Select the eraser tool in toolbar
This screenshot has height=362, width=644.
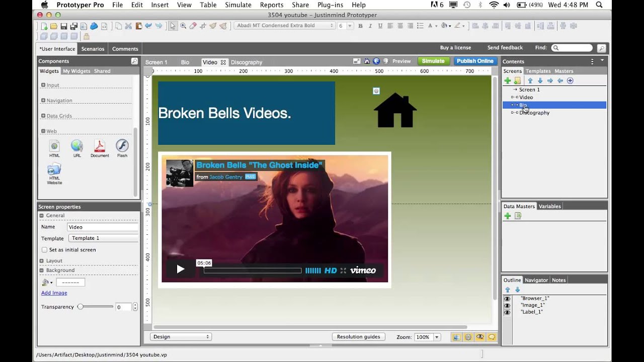tap(193, 26)
